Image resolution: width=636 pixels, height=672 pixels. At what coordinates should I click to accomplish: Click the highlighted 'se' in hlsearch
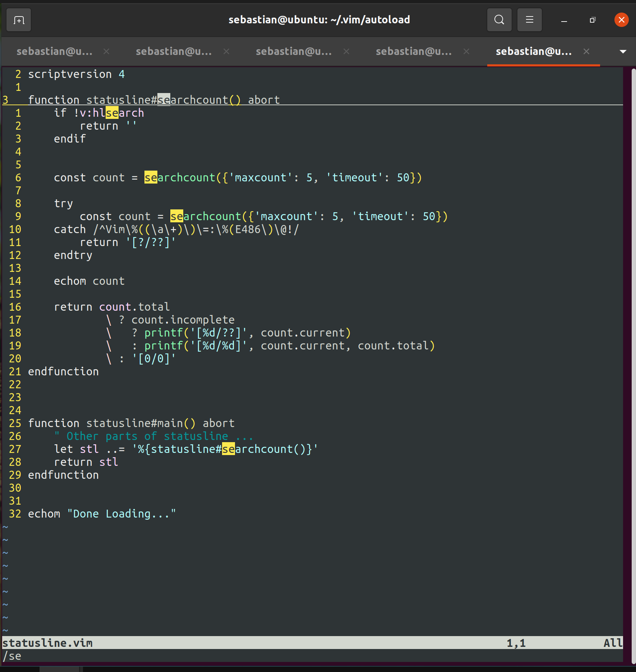[x=112, y=113]
